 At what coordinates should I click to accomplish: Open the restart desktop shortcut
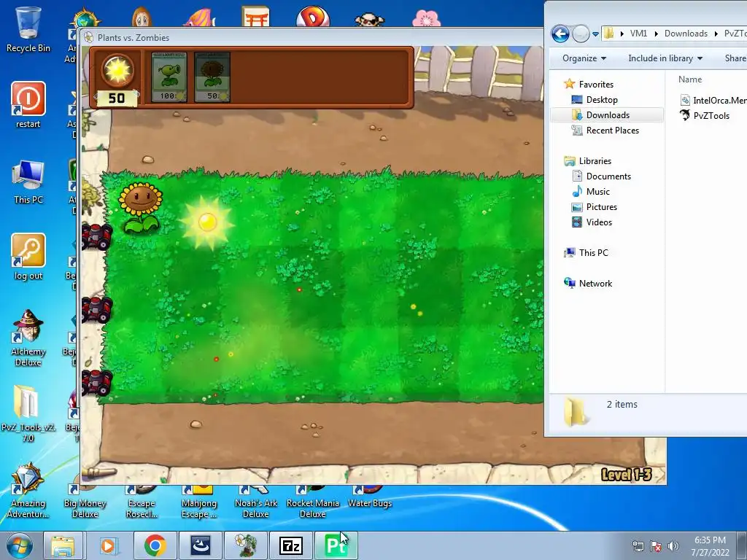28,105
